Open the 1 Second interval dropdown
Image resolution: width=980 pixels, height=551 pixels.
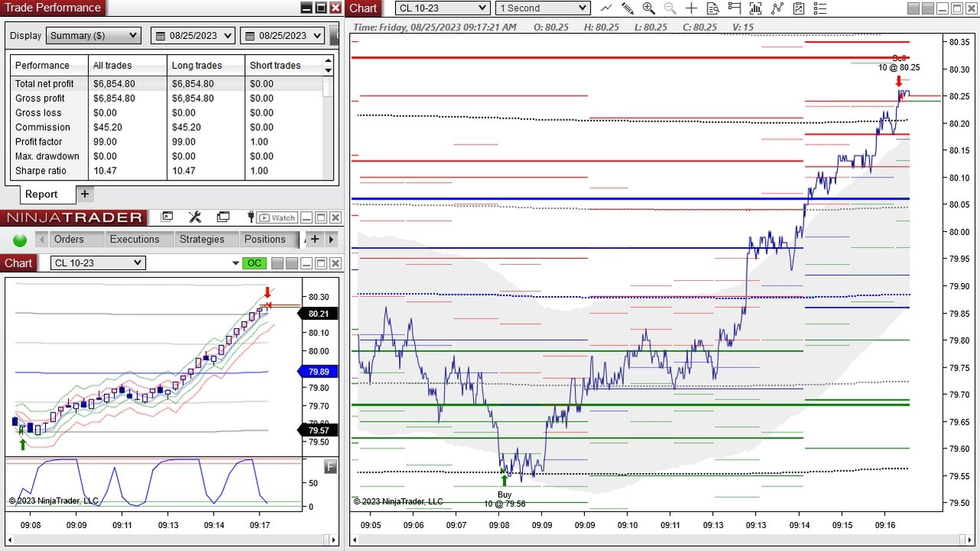543,8
